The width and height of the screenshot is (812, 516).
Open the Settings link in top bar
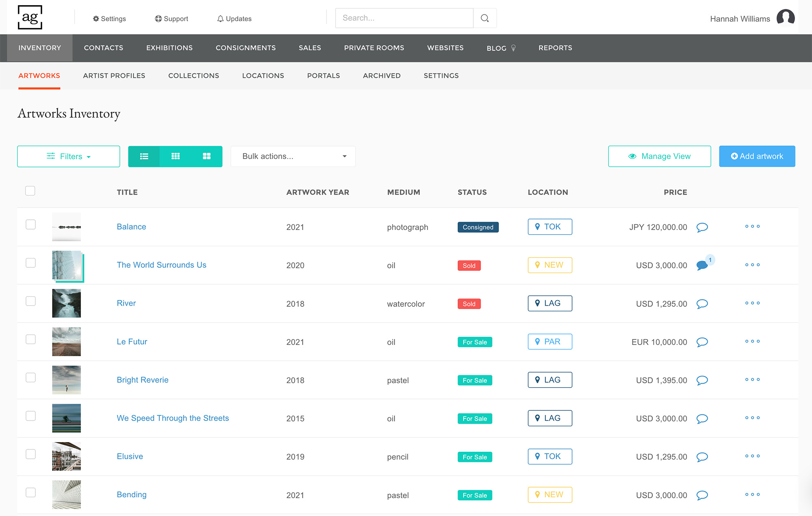tap(109, 19)
